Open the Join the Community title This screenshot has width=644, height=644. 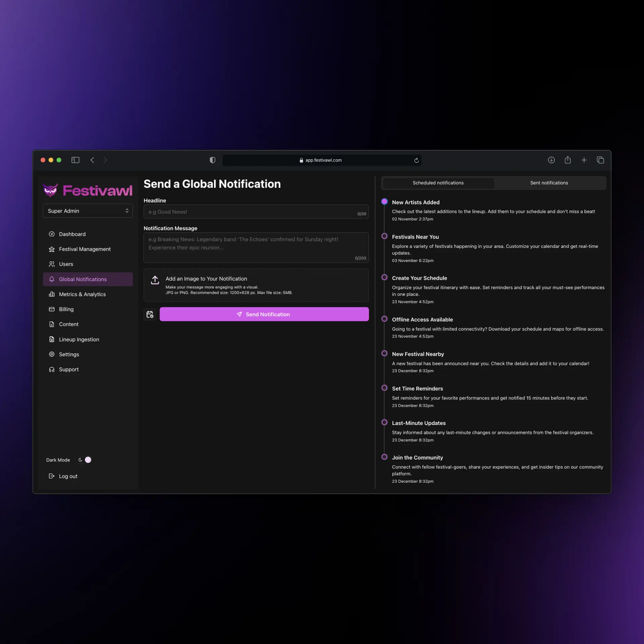click(417, 458)
